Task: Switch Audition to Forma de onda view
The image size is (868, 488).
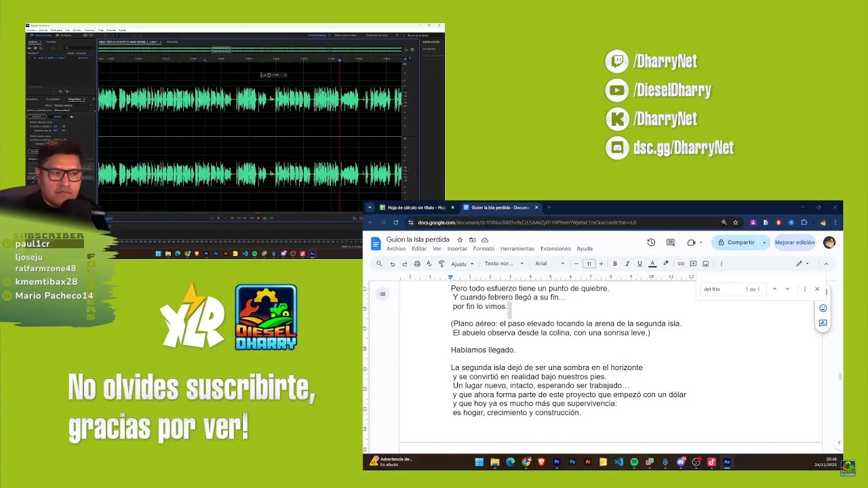Action: 40,35
